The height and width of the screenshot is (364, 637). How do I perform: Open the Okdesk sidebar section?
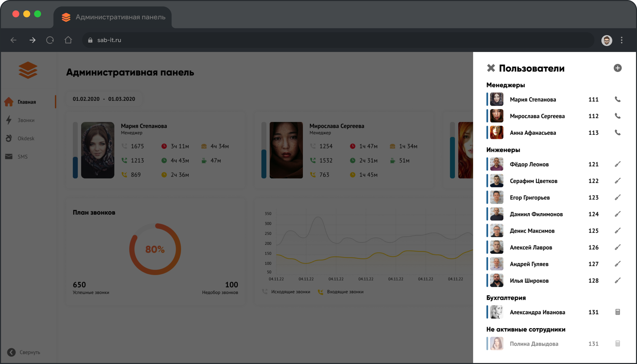[26, 139]
